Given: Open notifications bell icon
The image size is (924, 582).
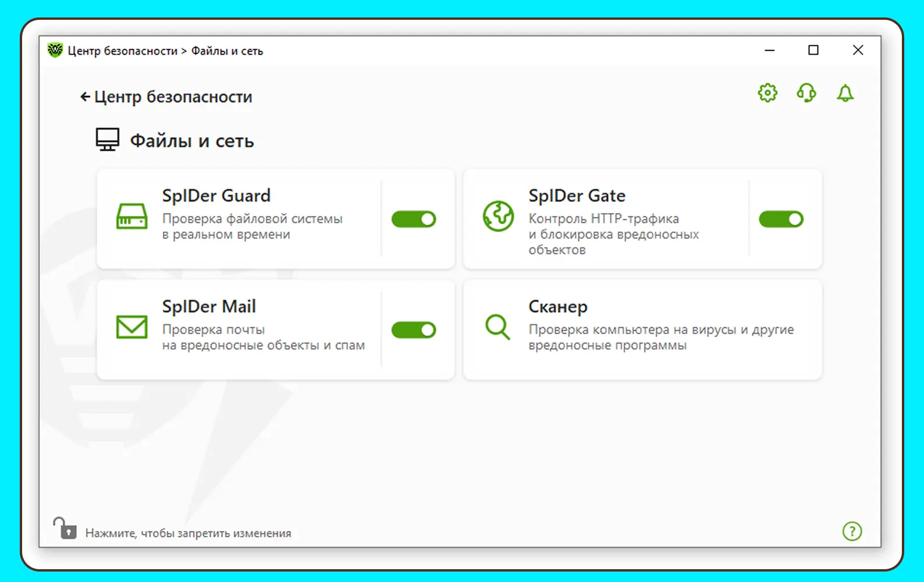Looking at the screenshot, I should (x=845, y=93).
